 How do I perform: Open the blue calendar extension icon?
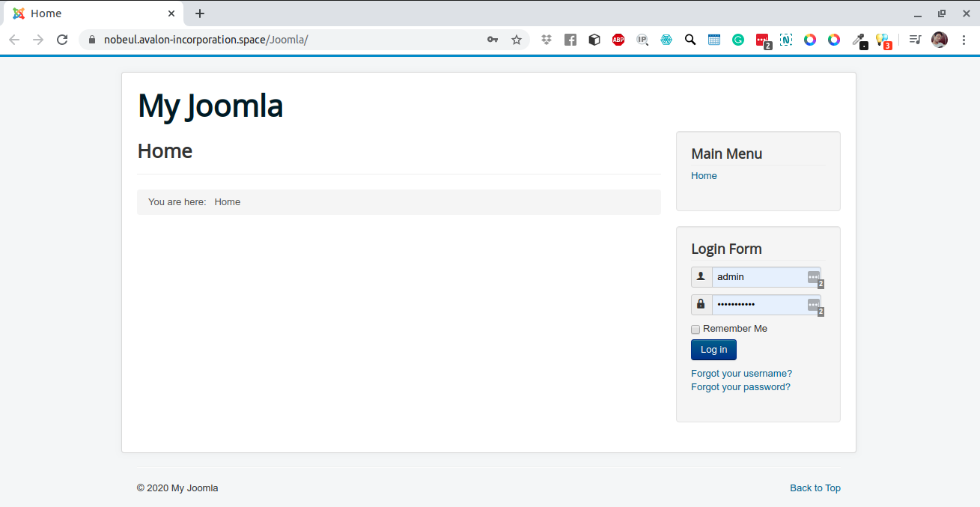pyautogui.click(x=714, y=40)
